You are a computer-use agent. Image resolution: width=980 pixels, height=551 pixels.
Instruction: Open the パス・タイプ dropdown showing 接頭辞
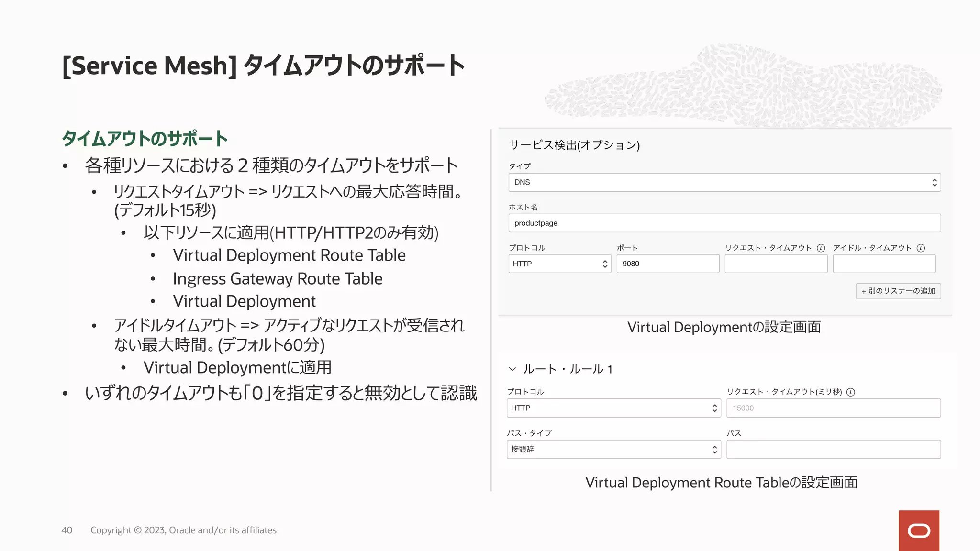pyautogui.click(x=613, y=449)
